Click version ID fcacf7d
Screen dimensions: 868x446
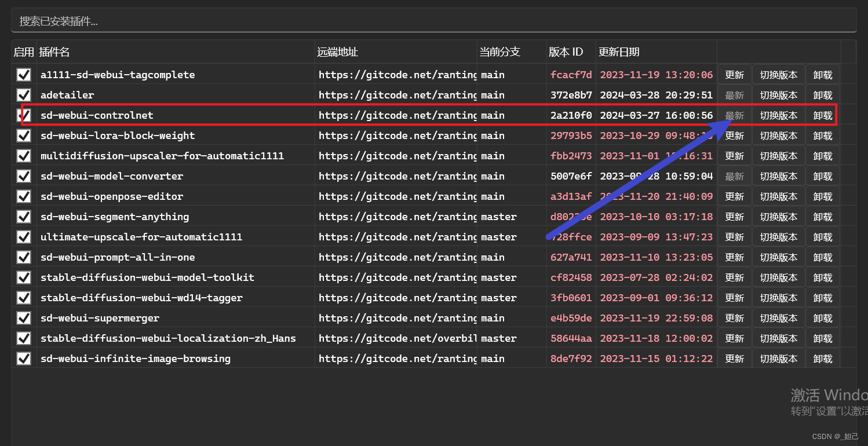click(x=571, y=75)
